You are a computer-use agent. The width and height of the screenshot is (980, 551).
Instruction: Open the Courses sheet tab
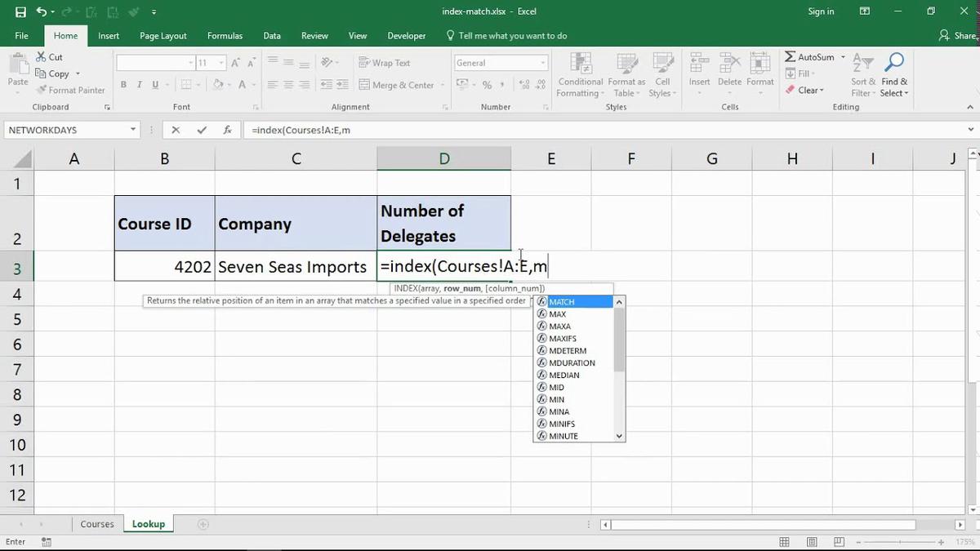pos(97,523)
